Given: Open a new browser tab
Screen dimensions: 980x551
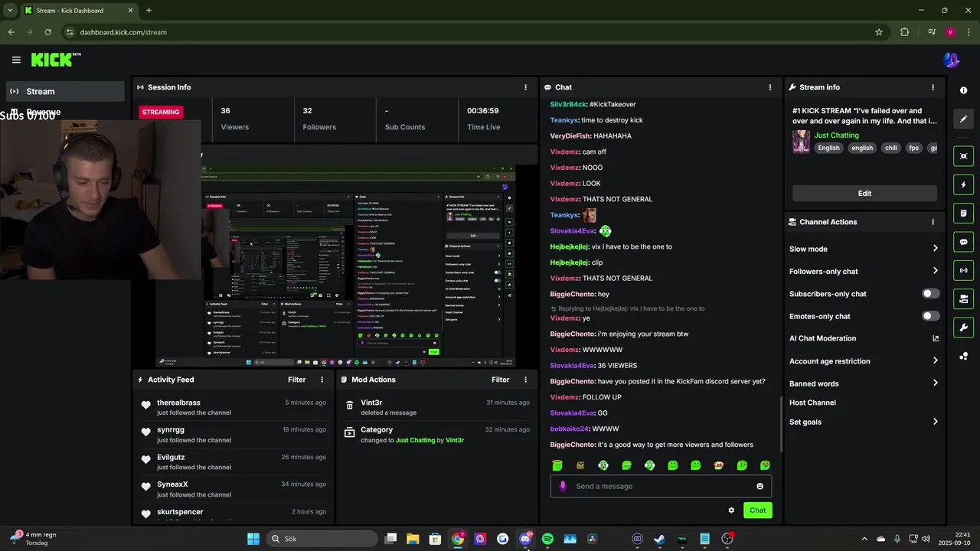Looking at the screenshot, I should pyautogui.click(x=149, y=11).
